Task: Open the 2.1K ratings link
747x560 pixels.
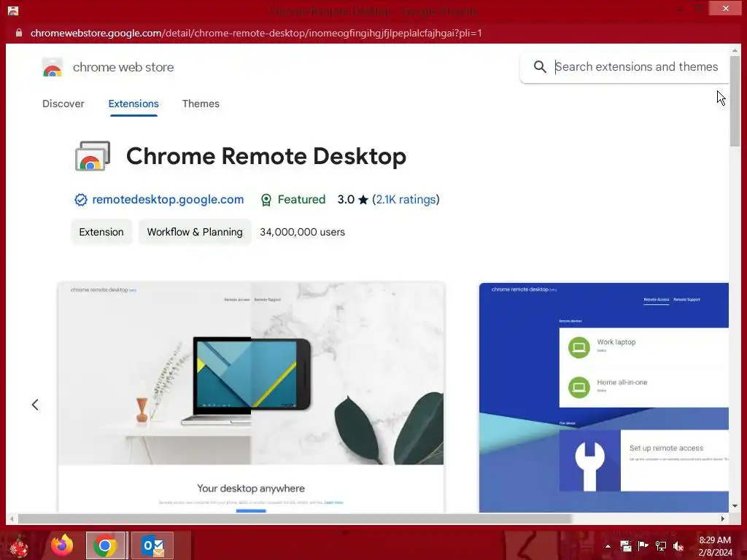Action: point(406,200)
